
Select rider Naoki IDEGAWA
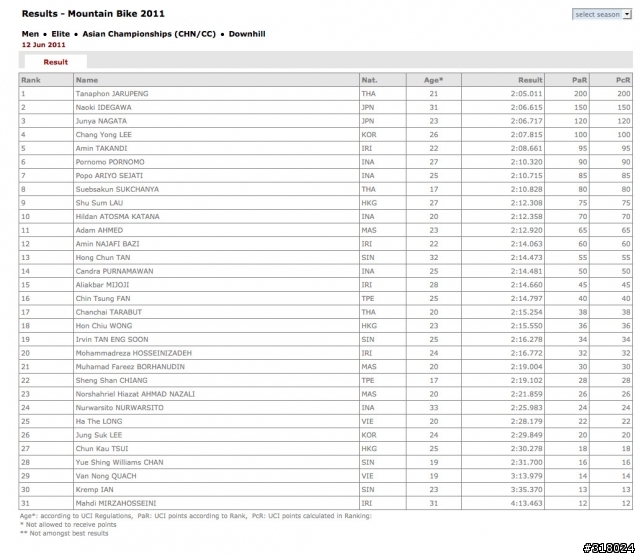103,108
